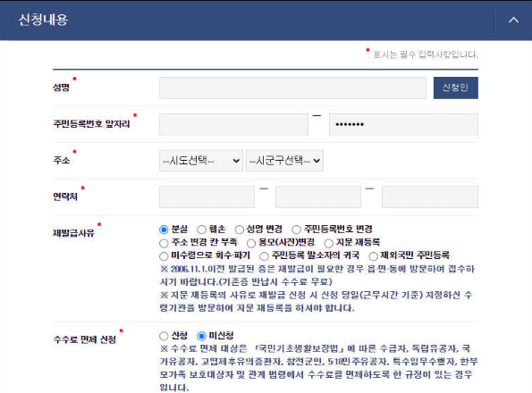Click the 신청인 button

456,88
